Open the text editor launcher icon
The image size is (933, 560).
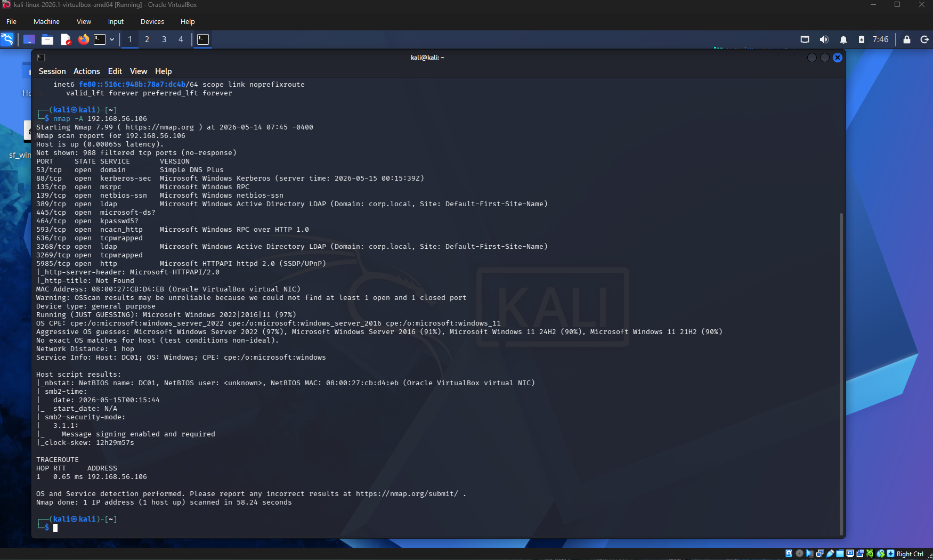pos(66,39)
